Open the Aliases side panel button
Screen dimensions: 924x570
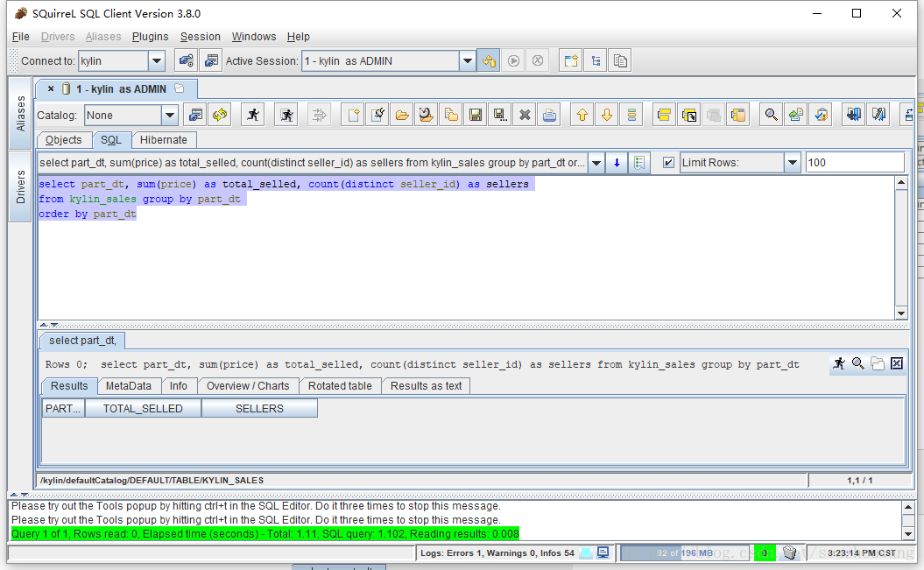pyautogui.click(x=21, y=113)
